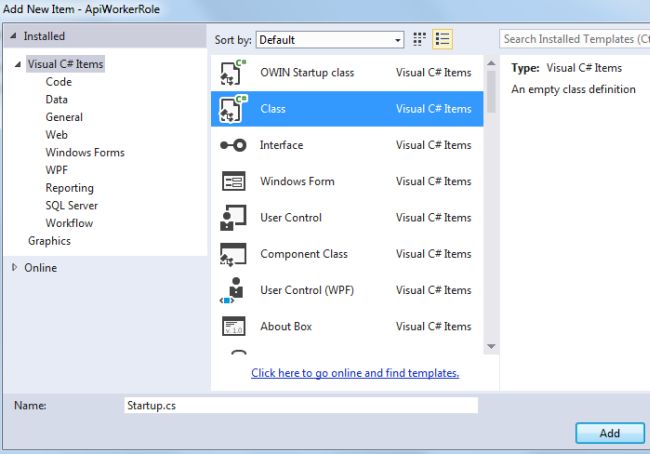Screen dimensions: 650x454
Task: Open the Sort by Default dropdown
Action: point(330,40)
